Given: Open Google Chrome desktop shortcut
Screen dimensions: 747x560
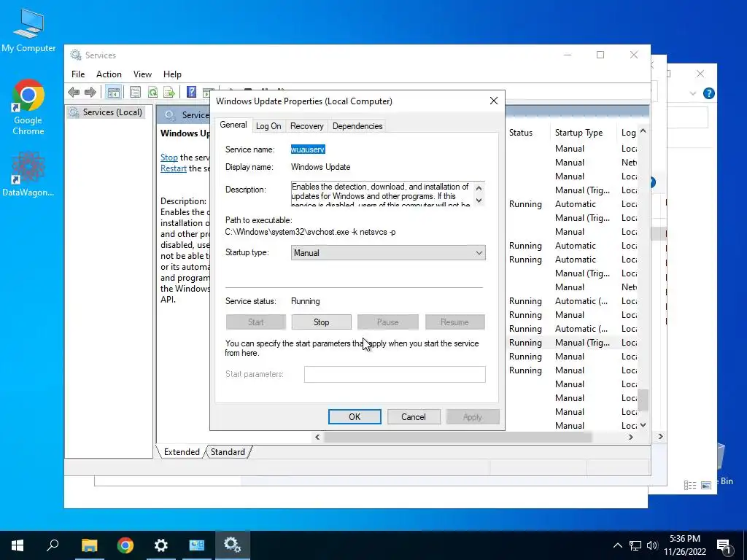Looking at the screenshot, I should click(x=28, y=107).
